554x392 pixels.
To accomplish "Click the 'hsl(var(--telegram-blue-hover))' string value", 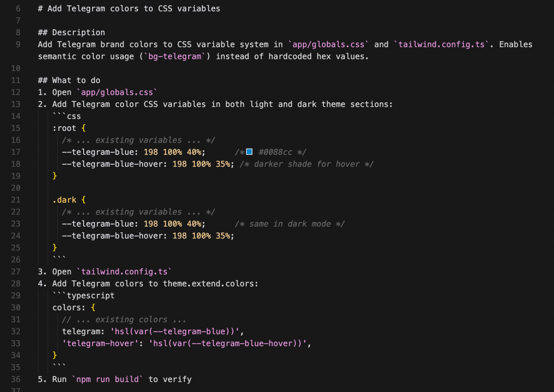I will [x=227, y=343].
